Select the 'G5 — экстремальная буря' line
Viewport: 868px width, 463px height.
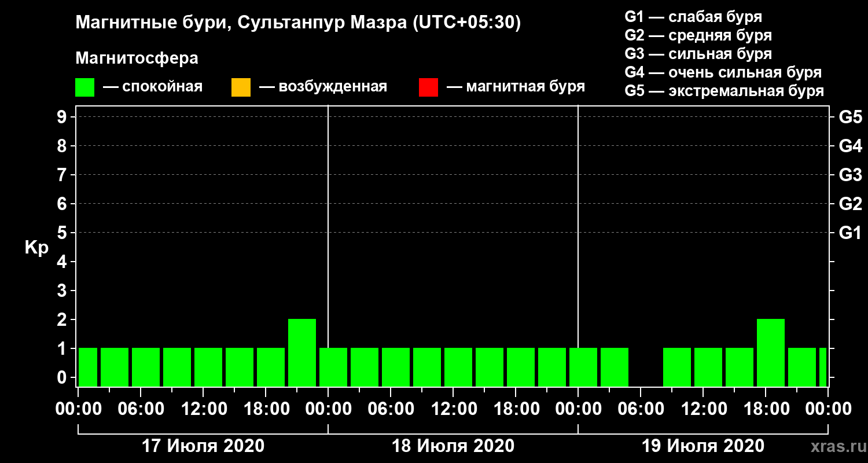point(724,91)
